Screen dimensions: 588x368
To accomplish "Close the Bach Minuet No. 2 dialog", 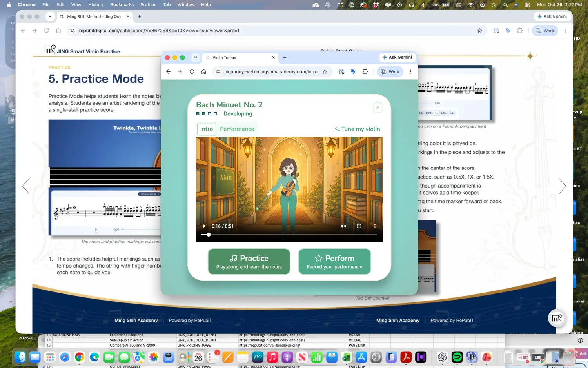I will tap(377, 107).
